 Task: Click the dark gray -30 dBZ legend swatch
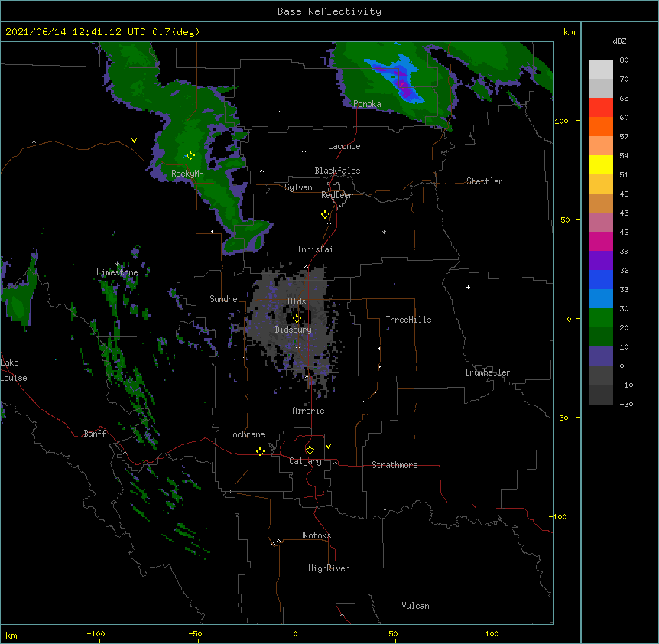[601, 395]
